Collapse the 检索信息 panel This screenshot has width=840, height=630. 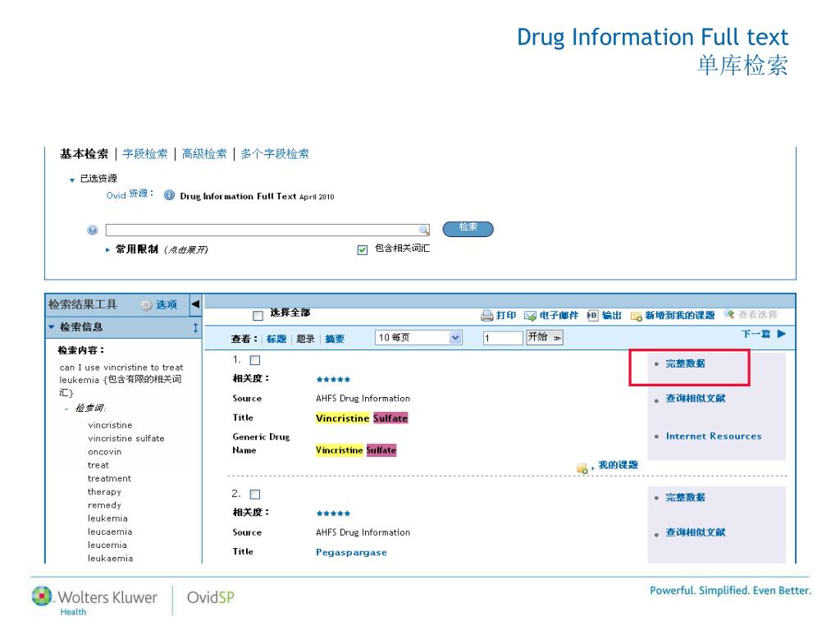52,326
